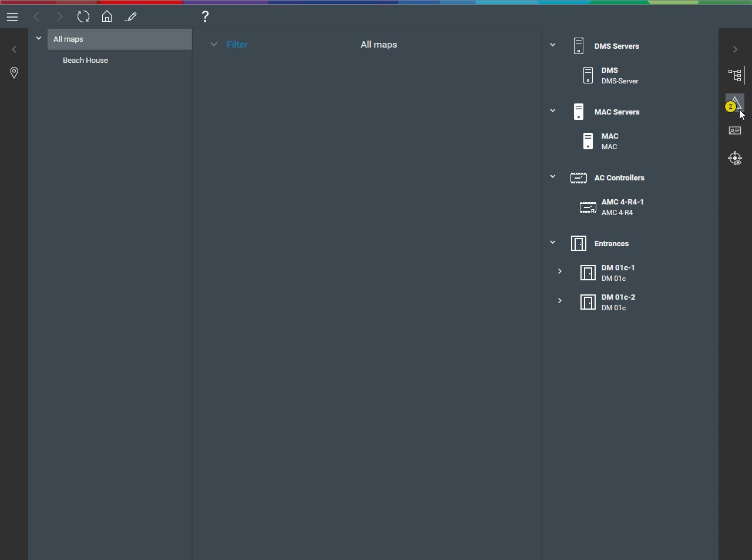This screenshot has width=752, height=560.
Task: Open the hamburger main menu
Action: tap(12, 17)
